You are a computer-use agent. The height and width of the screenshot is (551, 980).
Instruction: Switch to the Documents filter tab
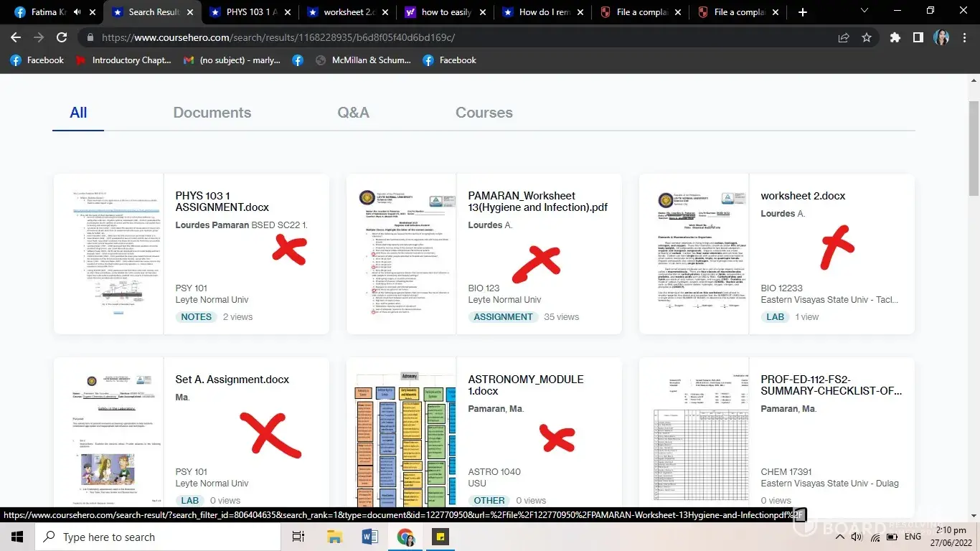tap(212, 113)
